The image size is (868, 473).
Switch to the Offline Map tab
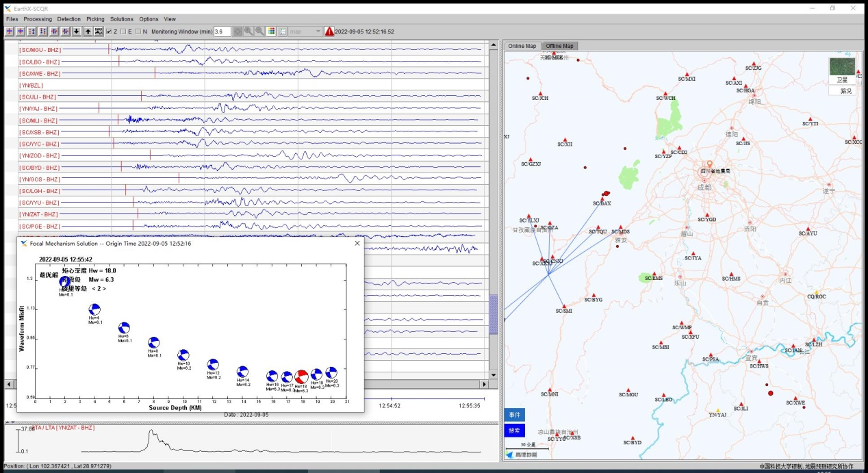[x=560, y=46]
